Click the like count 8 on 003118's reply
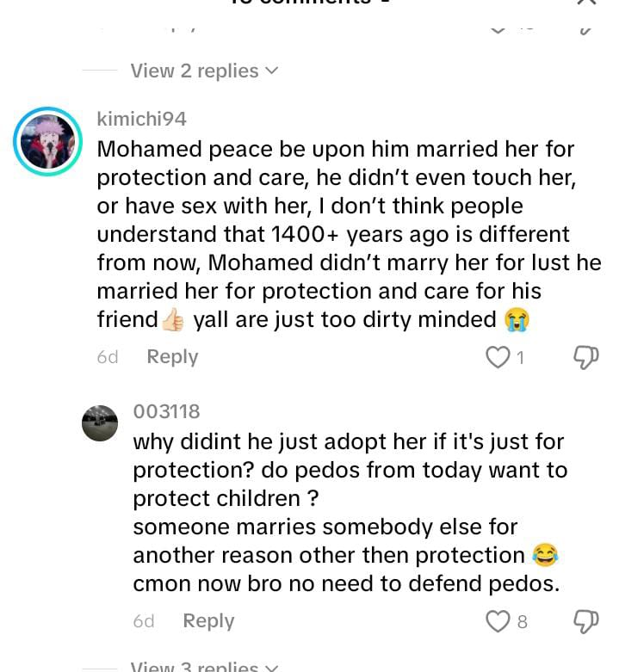This screenshot has width=619, height=672. [522, 622]
